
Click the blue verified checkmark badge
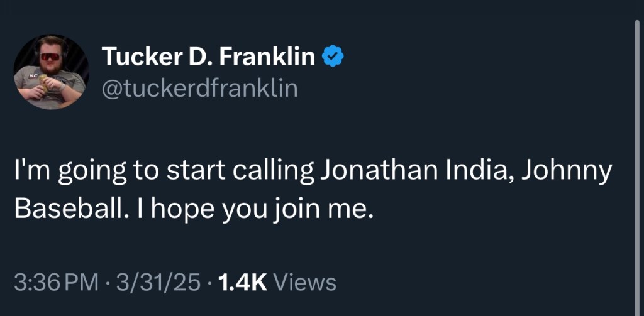pyautogui.click(x=333, y=58)
